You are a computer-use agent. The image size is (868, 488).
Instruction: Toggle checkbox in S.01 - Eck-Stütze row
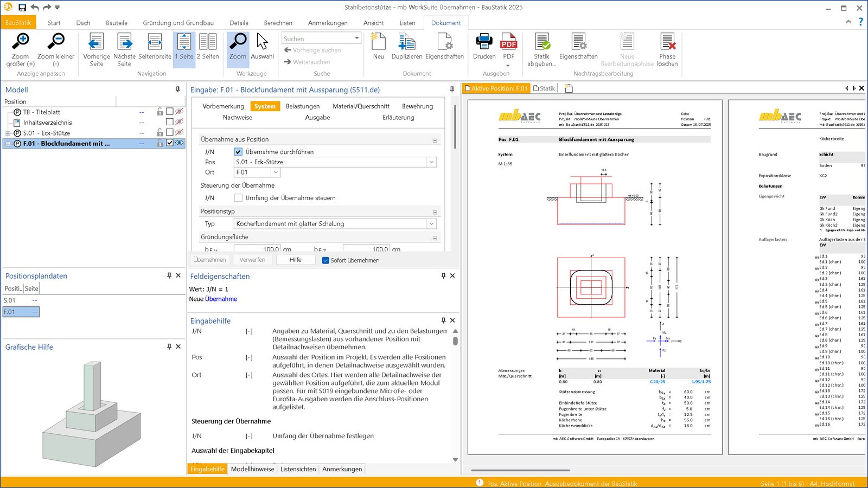(170, 132)
